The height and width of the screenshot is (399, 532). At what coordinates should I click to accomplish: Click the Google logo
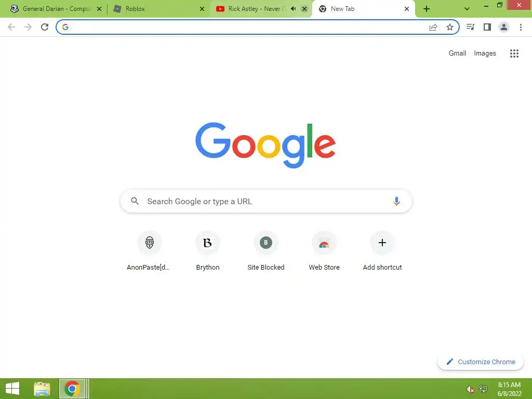pos(265,145)
